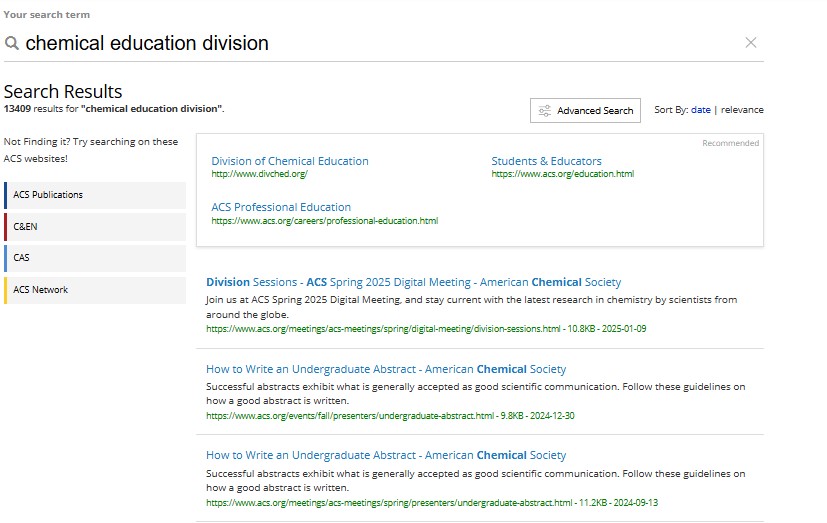
Task: Open Students & Educators recommended link
Action: [546, 161]
